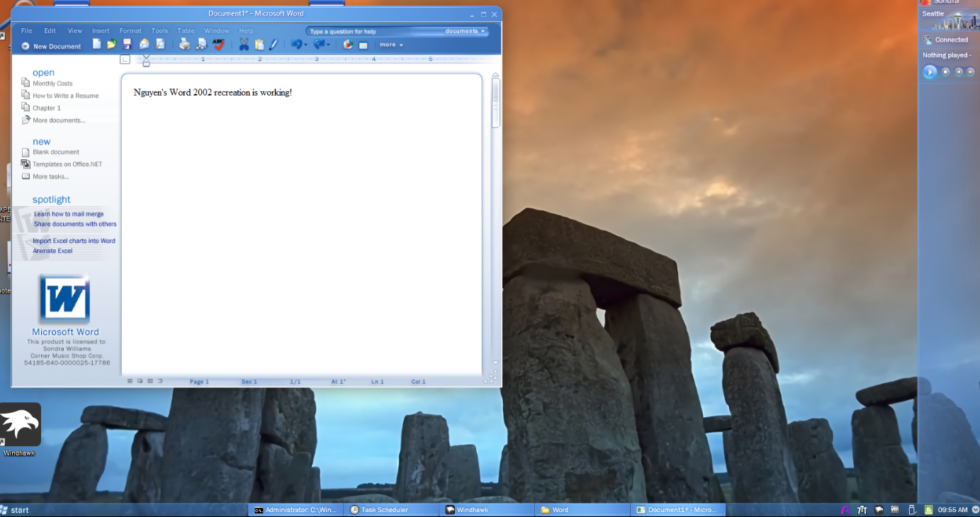Viewport: 980px width, 517px height.
Task: Expand the New Document task pane arrow
Action: tap(26, 46)
